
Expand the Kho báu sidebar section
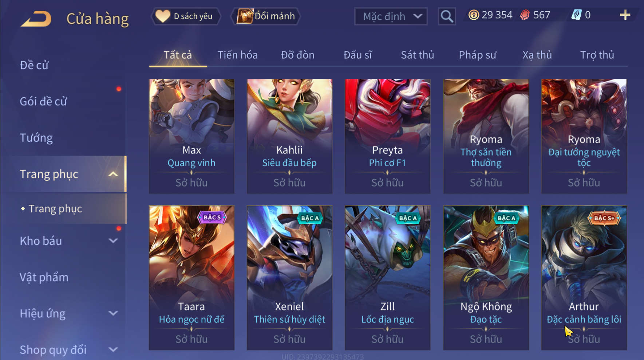point(113,241)
